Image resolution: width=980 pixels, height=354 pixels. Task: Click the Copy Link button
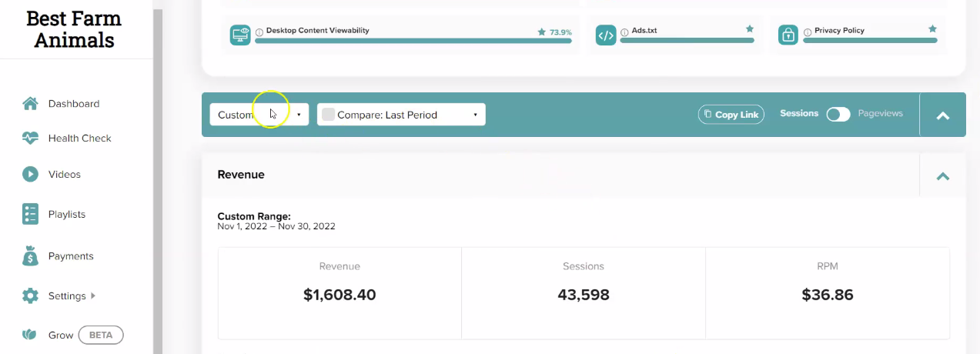[x=731, y=114]
